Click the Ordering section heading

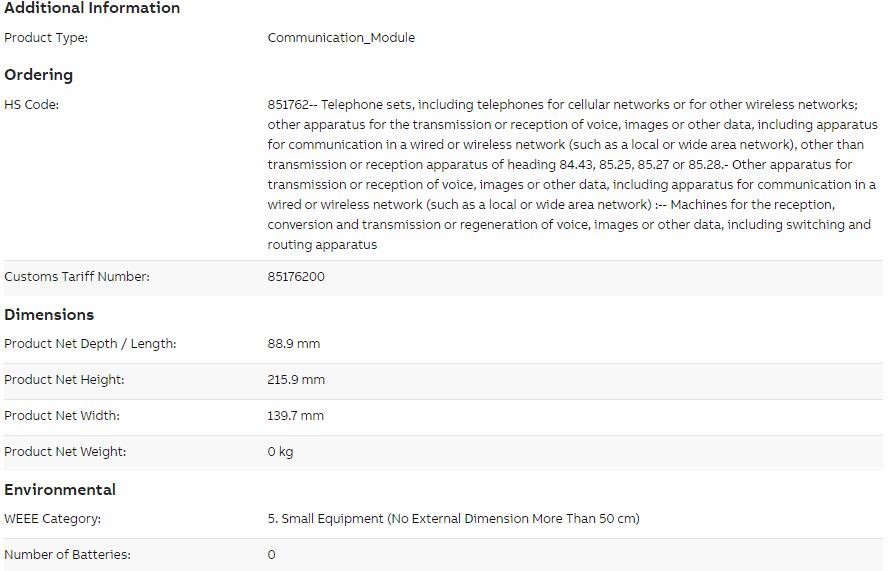pyautogui.click(x=39, y=75)
